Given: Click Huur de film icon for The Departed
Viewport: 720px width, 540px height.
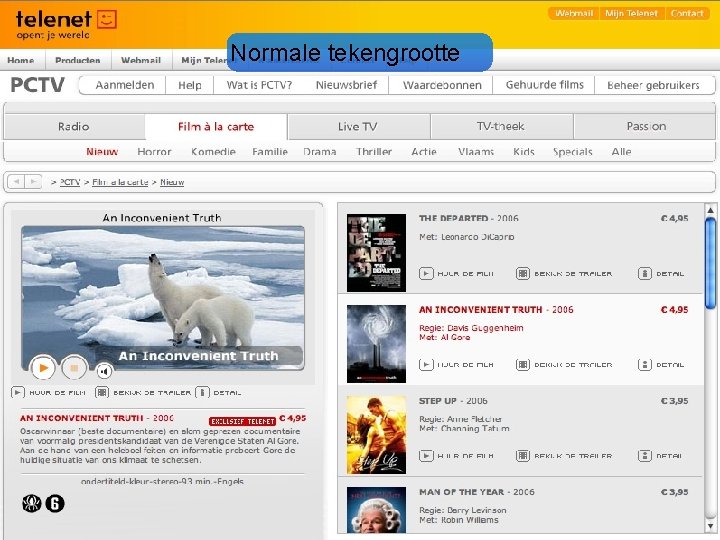Looking at the screenshot, I should tap(426, 274).
